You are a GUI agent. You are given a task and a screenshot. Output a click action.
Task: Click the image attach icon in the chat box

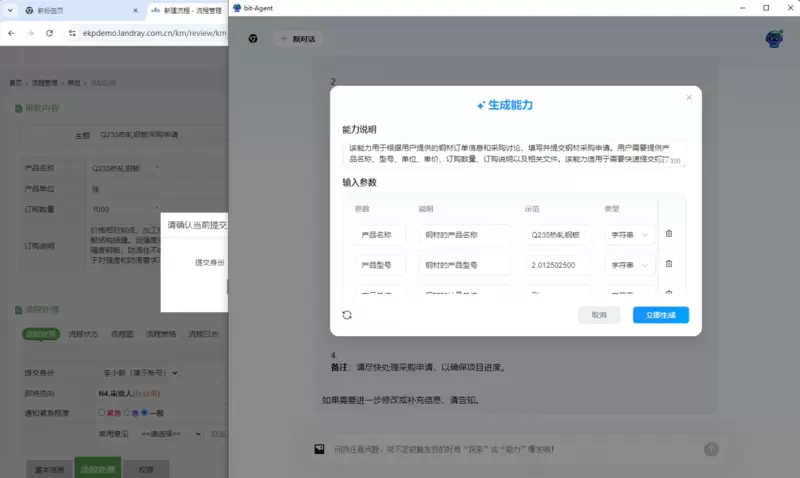click(319, 449)
